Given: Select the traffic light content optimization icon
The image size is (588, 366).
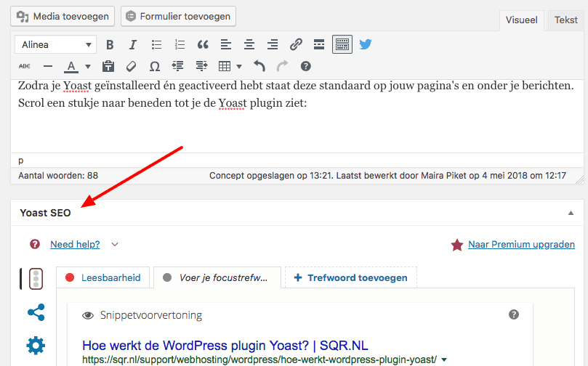Looking at the screenshot, I should point(36,279).
